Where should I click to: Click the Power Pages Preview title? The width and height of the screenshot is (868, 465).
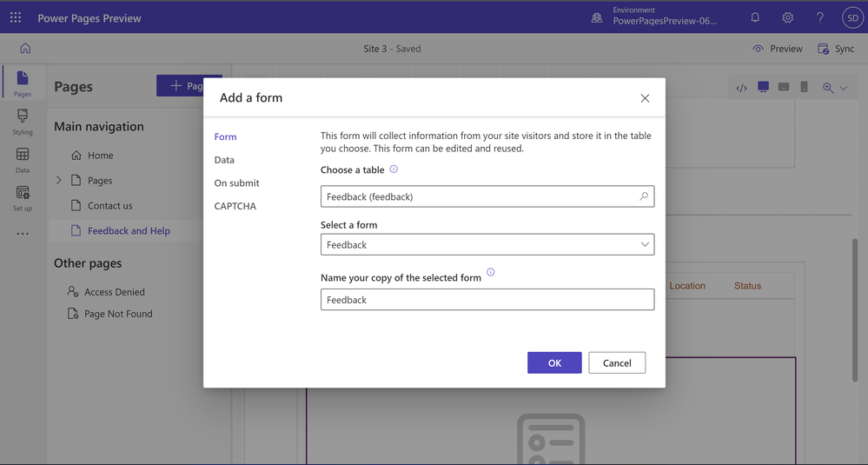pyautogui.click(x=89, y=18)
